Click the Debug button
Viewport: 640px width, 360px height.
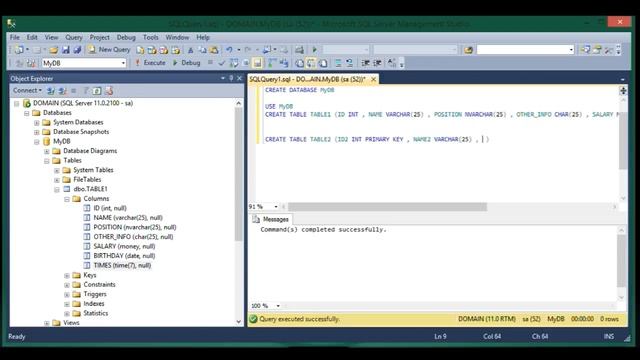click(186, 63)
